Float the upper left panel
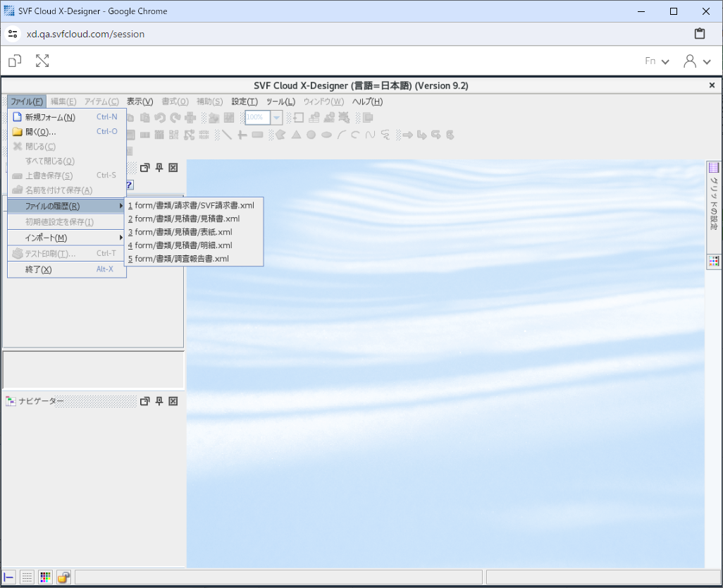The image size is (723, 588). pyautogui.click(x=144, y=168)
